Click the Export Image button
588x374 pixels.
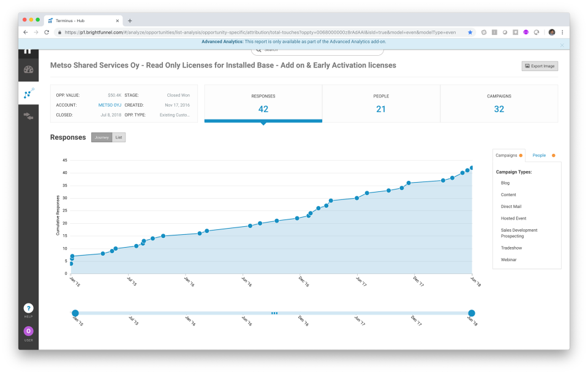[x=540, y=66]
